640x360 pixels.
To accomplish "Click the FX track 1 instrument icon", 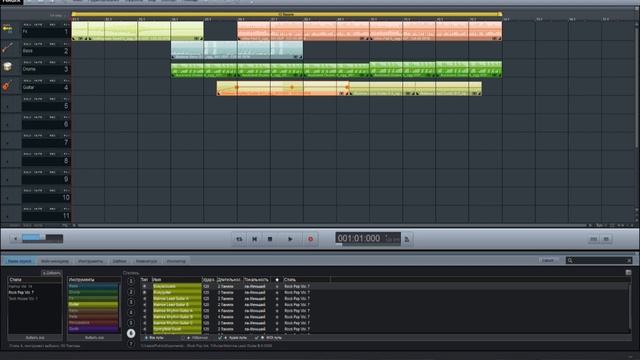I will click(x=7, y=29).
